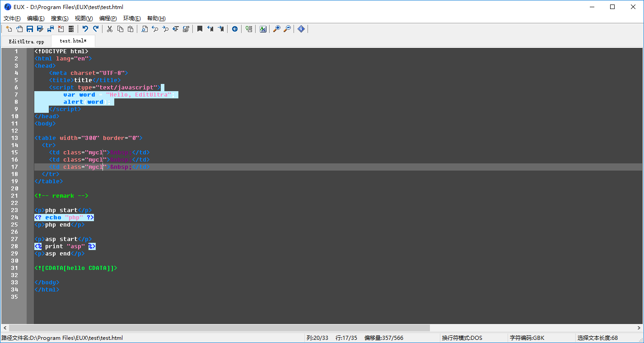Click the '<title>title</title>' line
Image resolution: width=644 pixels, height=343 pixels.
coord(85,80)
